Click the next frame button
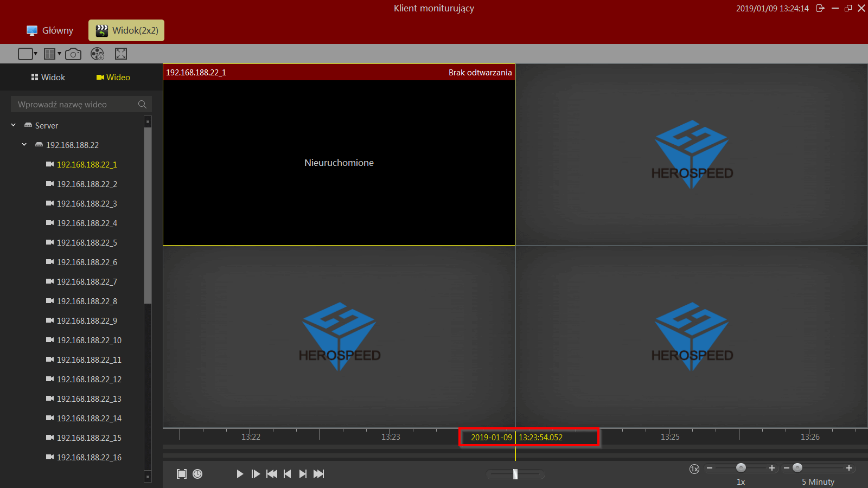Screen dimensions: 868x488 coord(303,474)
